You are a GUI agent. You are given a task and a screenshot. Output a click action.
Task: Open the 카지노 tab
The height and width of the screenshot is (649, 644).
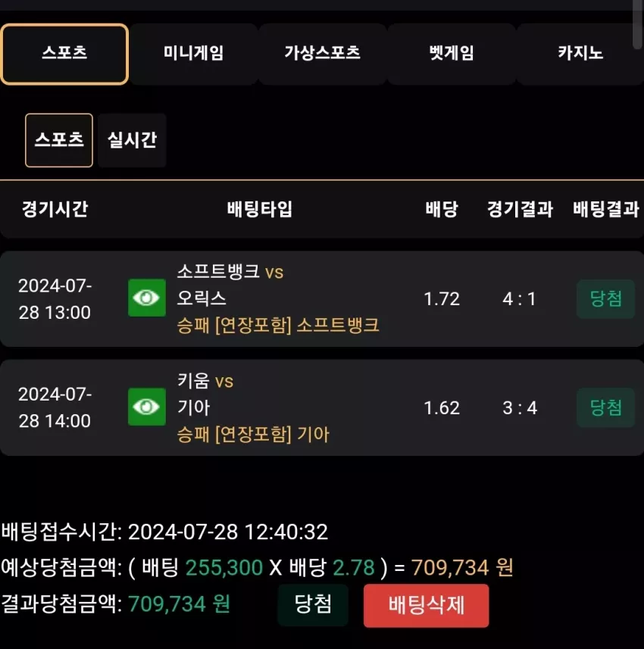click(580, 55)
